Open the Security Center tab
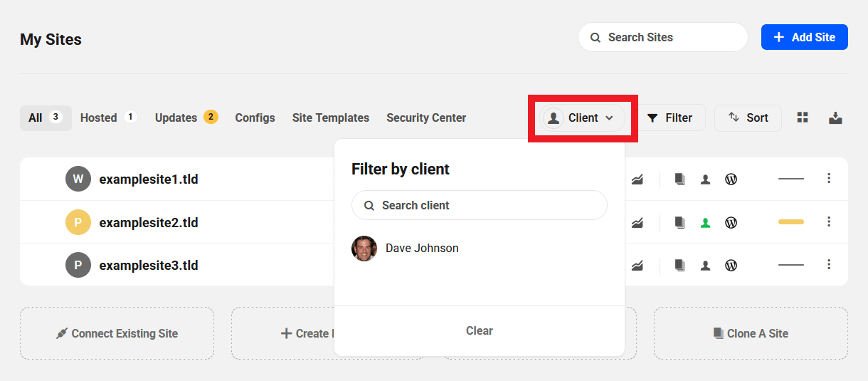868x381 pixels. (x=426, y=118)
